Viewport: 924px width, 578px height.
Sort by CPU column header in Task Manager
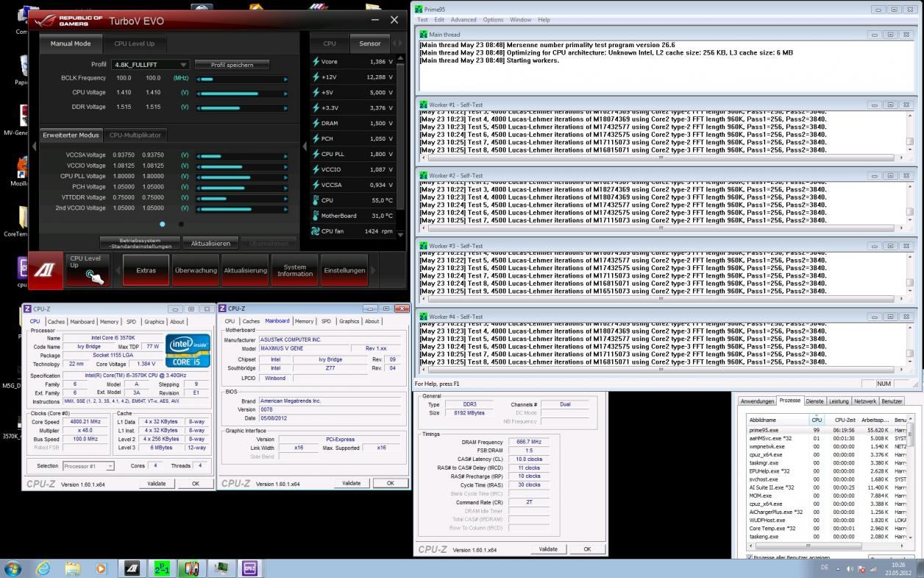(817, 420)
